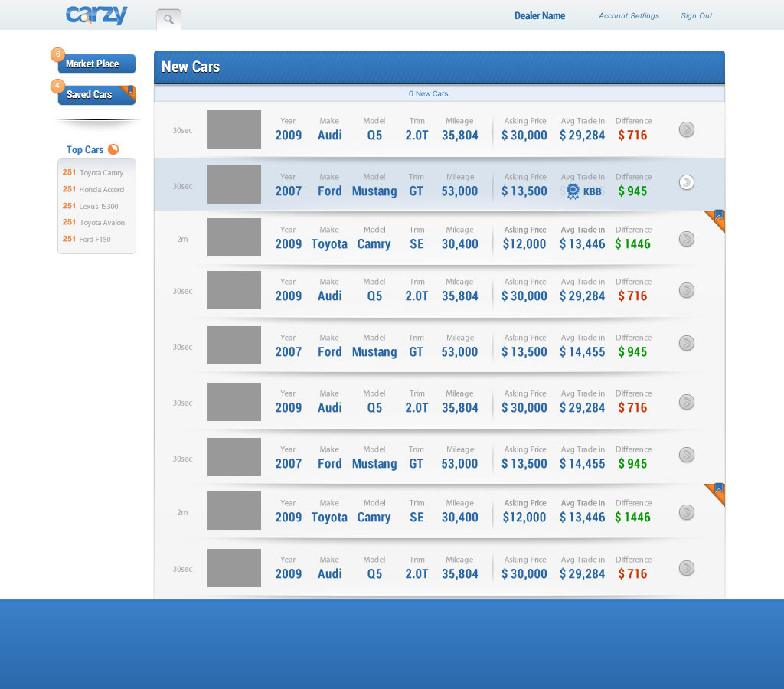
Task: Open arrow for first Audi Q5 row
Action: point(687,129)
